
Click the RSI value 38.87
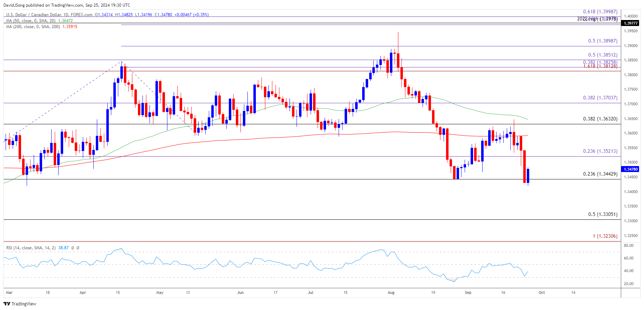pos(64,248)
